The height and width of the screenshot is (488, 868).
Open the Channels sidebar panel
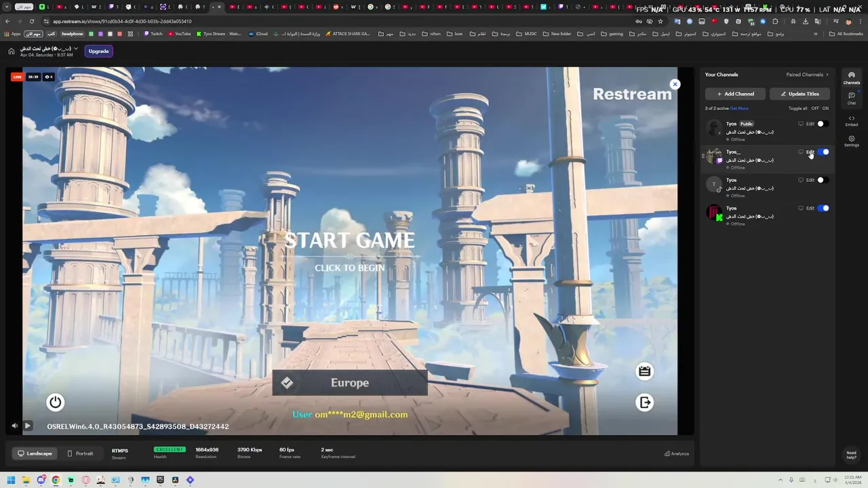852,78
